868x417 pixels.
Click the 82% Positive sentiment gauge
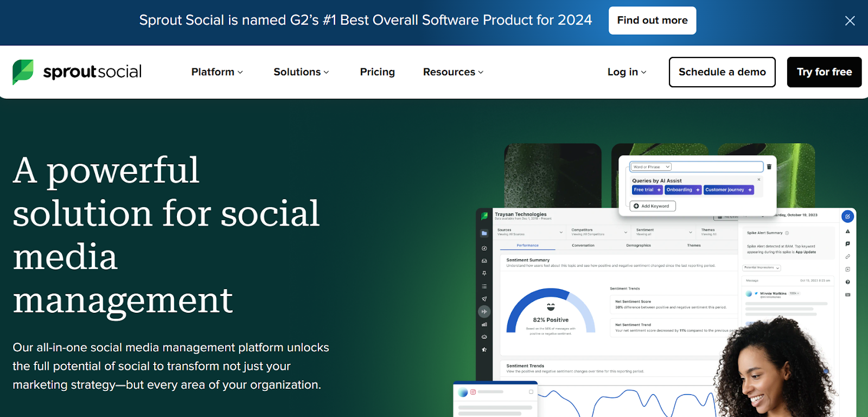pyautogui.click(x=551, y=312)
